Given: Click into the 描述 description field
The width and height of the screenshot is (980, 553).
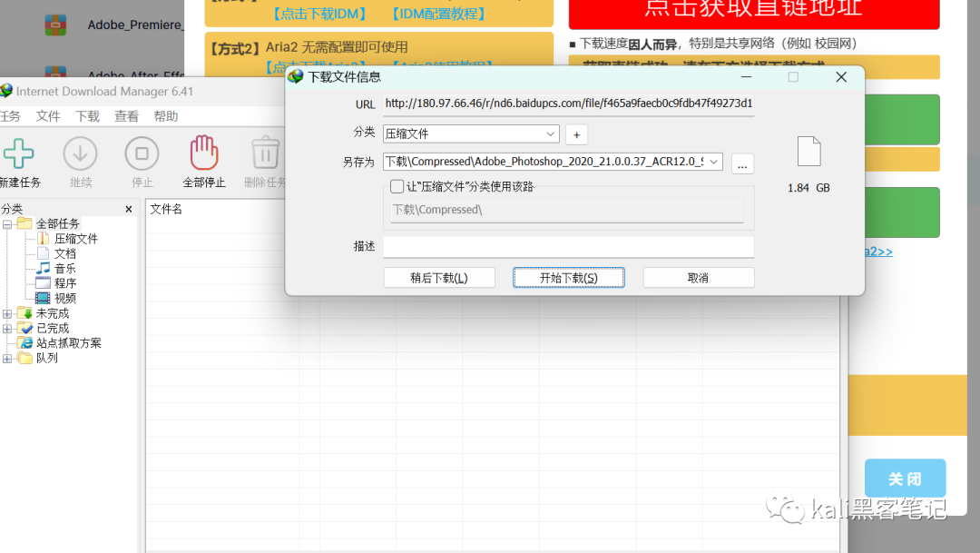Looking at the screenshot, I should (569, 246).
